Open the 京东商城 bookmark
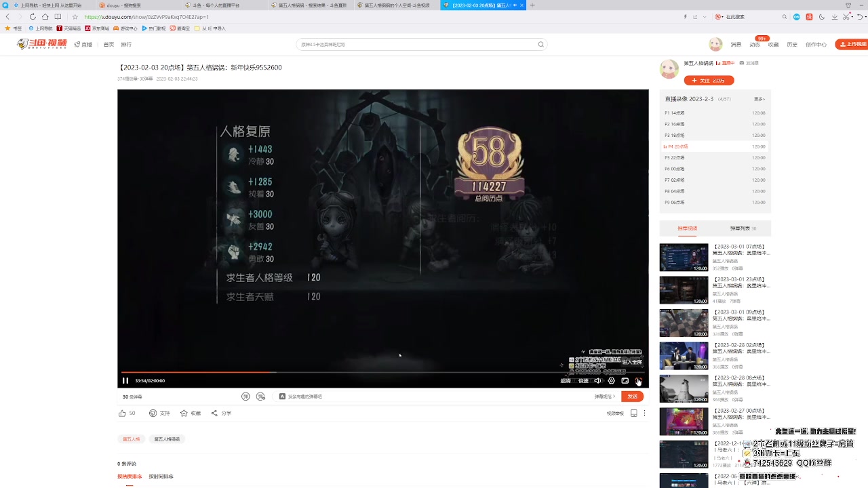Image resolution: width=868 pixels, height=488 pixels. pos(97,28)
